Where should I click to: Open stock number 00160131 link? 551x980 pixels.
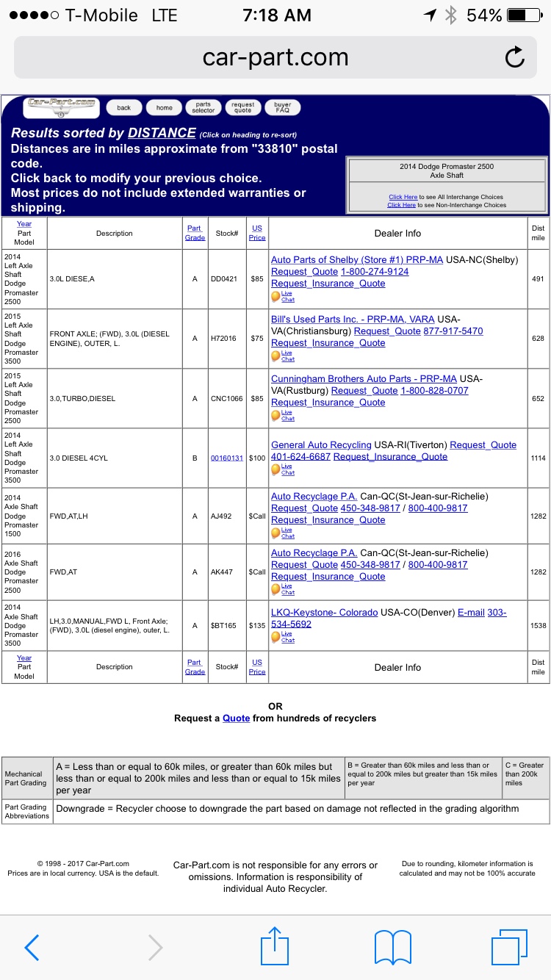226,458
